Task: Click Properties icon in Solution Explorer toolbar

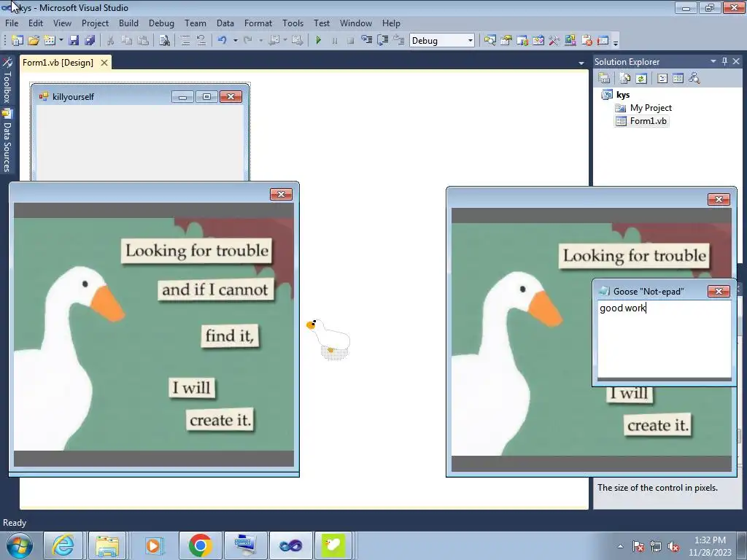Action: (604, 78)
